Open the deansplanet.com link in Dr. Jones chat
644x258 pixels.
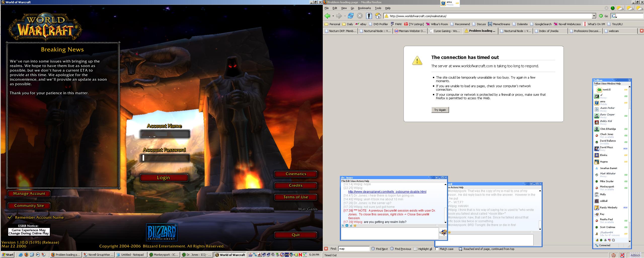pyautogui.click(x=387, y=192)
